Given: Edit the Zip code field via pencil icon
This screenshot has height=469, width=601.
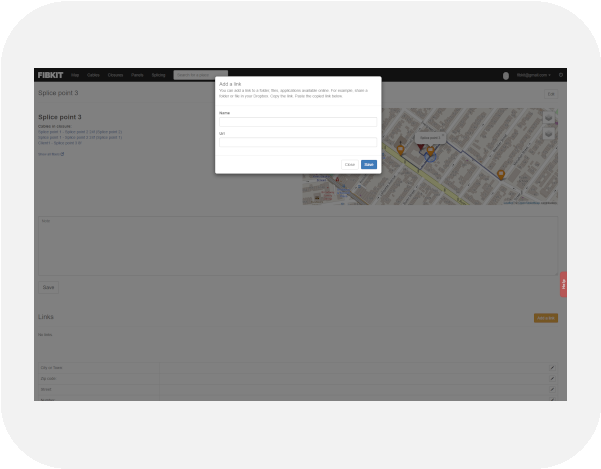Looking at the screenshot, I should click(552, 379).
